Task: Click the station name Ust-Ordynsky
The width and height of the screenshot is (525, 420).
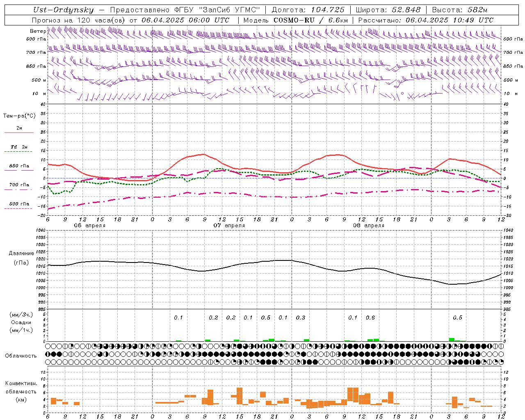Action: point(63,10)
